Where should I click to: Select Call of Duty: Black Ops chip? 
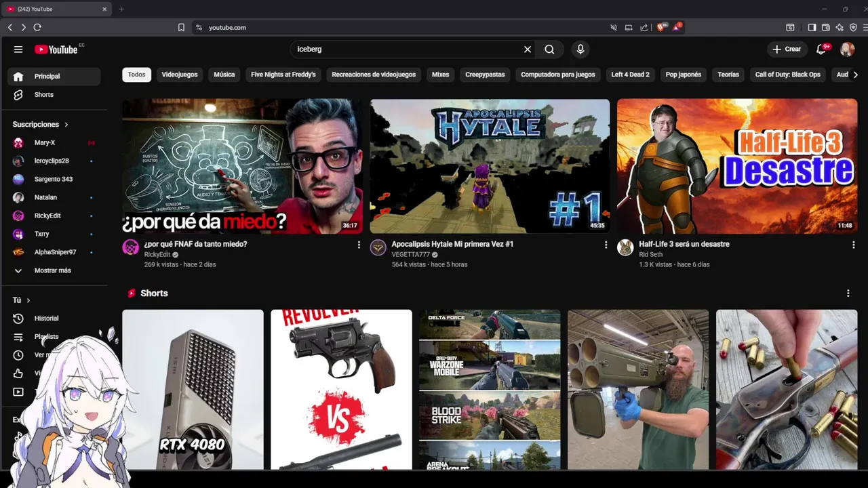(788, 75)
